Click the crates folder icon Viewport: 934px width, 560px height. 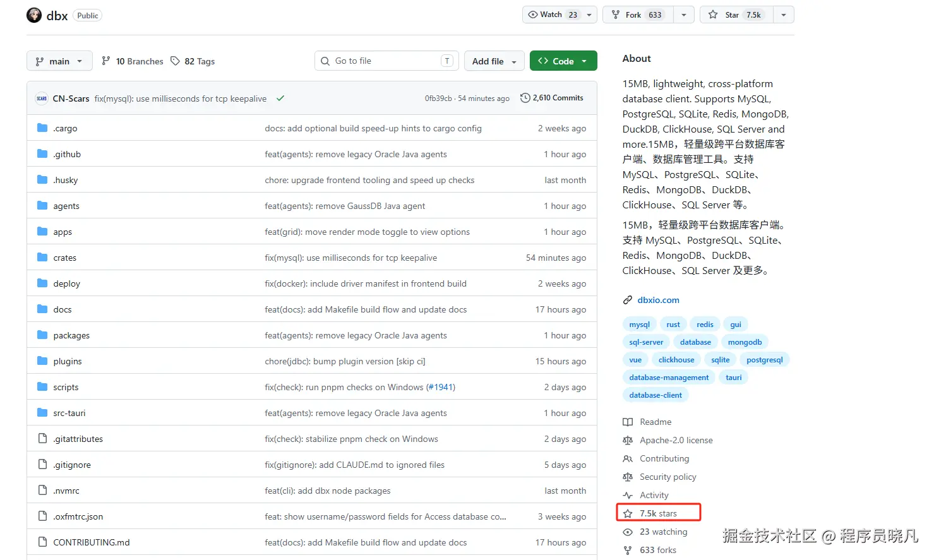(42, 258)
